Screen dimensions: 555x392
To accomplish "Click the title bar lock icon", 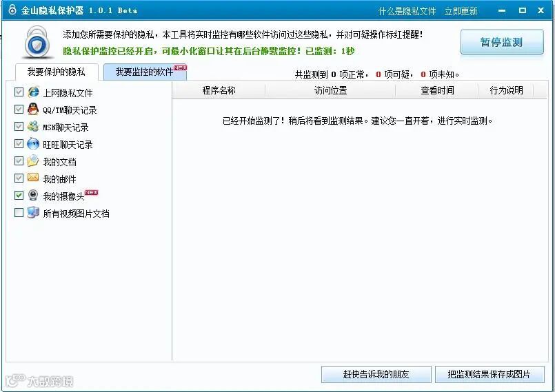I will pos(12,10).
